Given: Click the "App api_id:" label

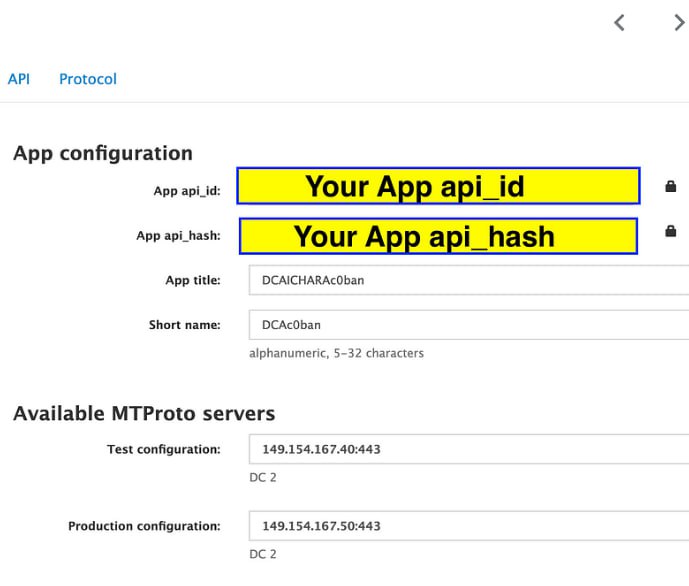Looking at the screenshot, I should [x=186, y=191].
